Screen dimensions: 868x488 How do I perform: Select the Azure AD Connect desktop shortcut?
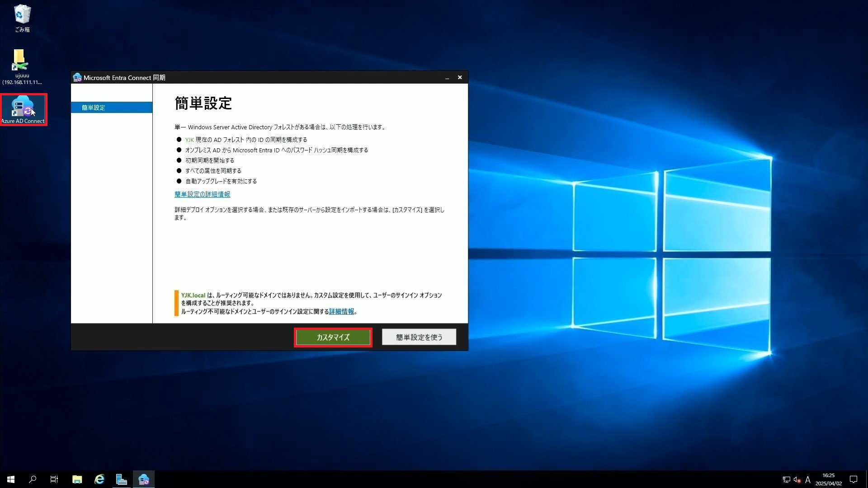[x=23, y=110]
